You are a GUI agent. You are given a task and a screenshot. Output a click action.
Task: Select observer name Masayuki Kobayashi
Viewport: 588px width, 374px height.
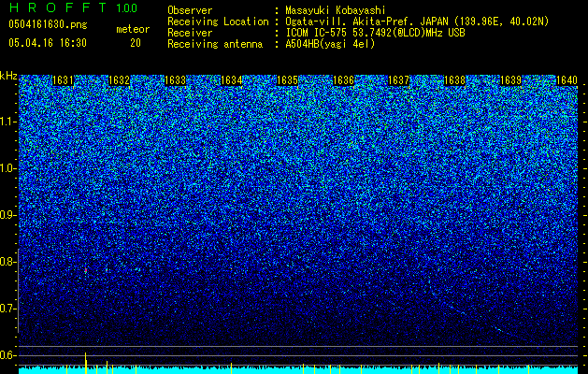pyautogui.click(x=336, y=10)
